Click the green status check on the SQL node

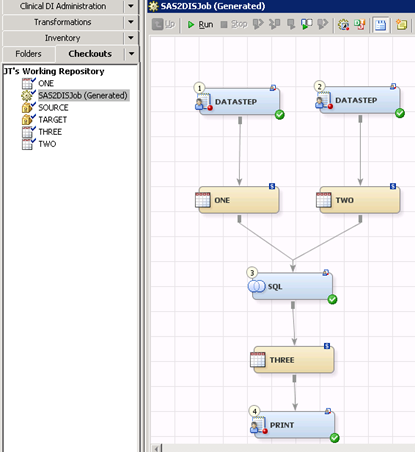(x=332, y=299)
